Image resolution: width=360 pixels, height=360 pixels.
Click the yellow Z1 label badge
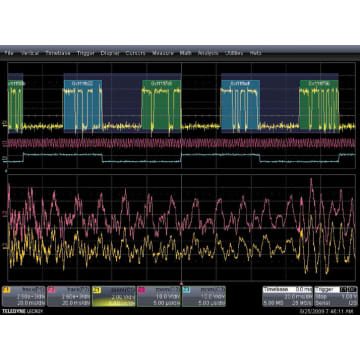pyautogui.click(x=97, y=290)
